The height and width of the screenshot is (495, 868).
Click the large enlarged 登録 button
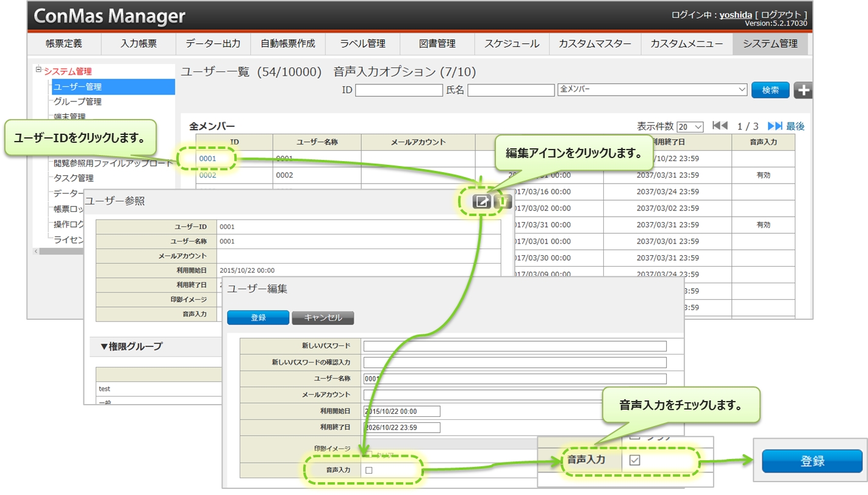click(x=812, y=461)
